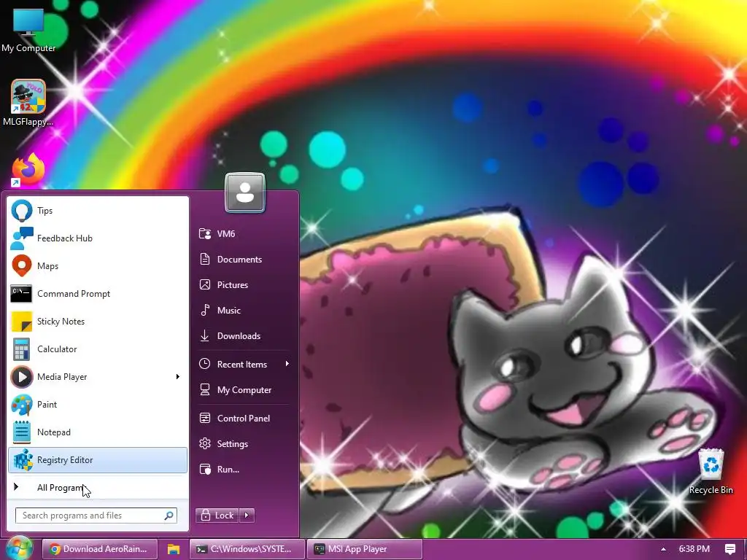Switch to Download AeroRain Chrome taskbar window
The image size is (747, 560).
coord(99,549)
